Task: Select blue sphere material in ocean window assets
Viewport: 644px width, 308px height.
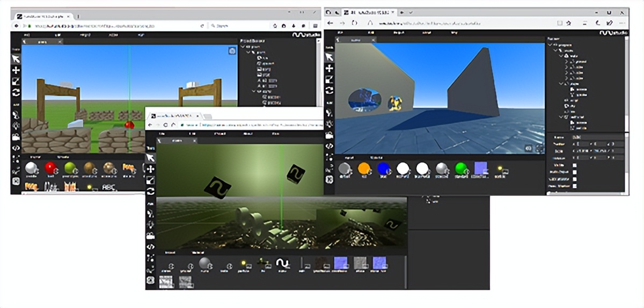Action: pyautogui.click(x=383, y=169)
